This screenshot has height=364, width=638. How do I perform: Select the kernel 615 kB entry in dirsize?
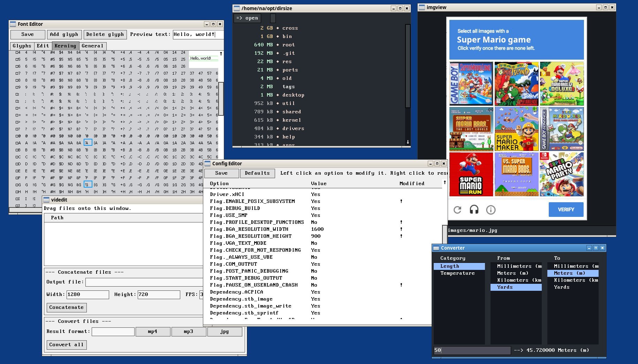tap(319, 120)
